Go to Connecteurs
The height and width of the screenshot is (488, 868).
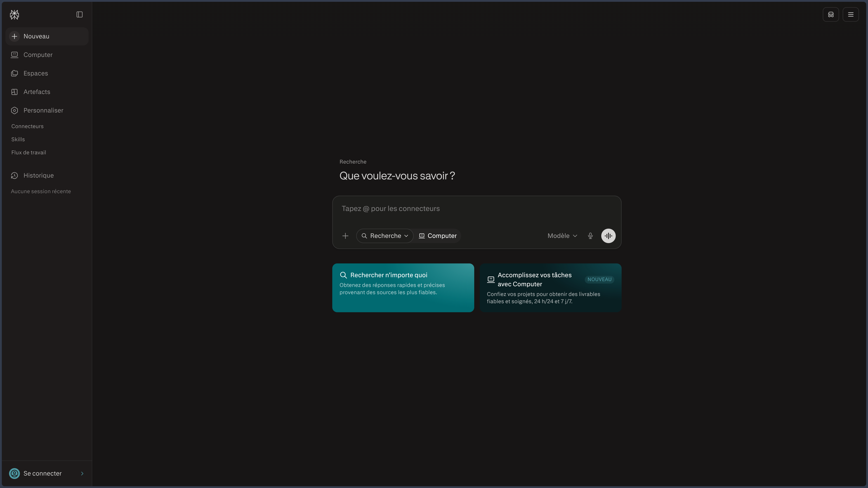(x=27, y=126)
